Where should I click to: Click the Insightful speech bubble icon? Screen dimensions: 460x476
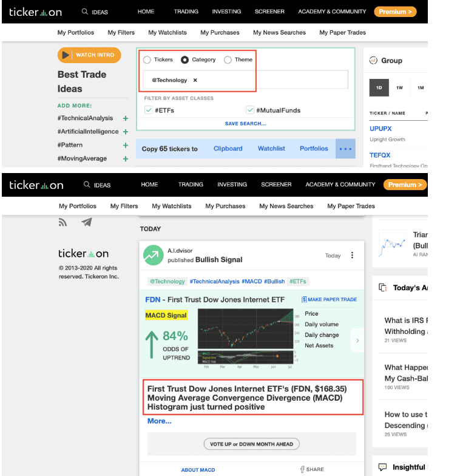point(382,466)
